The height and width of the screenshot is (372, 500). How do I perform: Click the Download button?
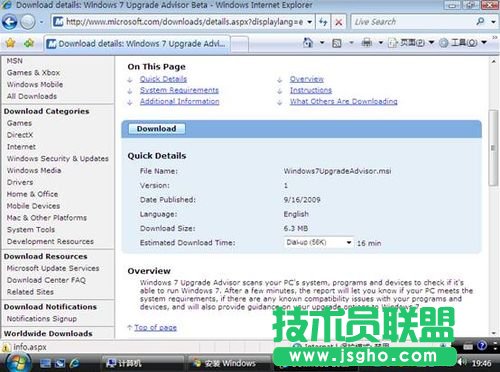(x=156, y=129)
